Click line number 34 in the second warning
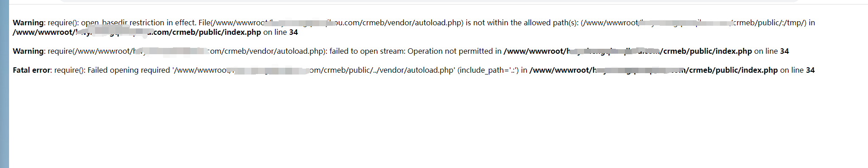This screenshot has height=168, width=868. click(784, 51)
